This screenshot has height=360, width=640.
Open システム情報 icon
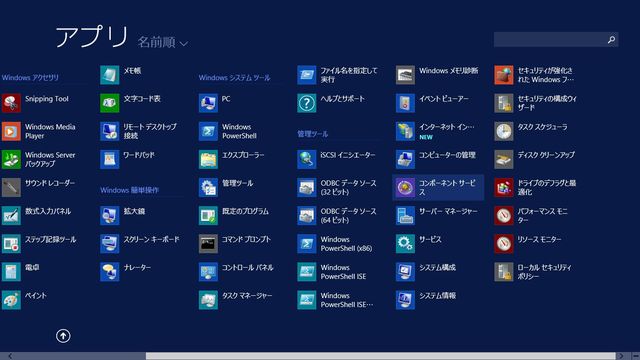pos(405,300)
